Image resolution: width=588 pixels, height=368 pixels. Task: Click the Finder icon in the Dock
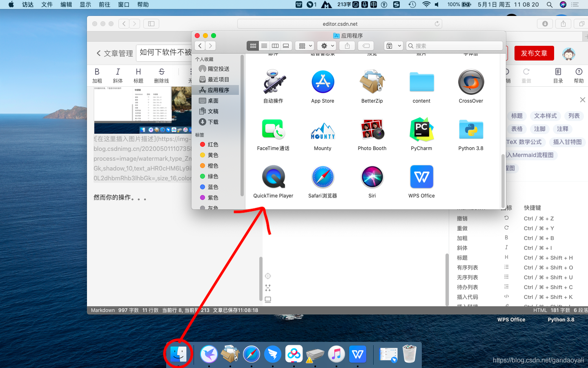[x=178, y=354]
